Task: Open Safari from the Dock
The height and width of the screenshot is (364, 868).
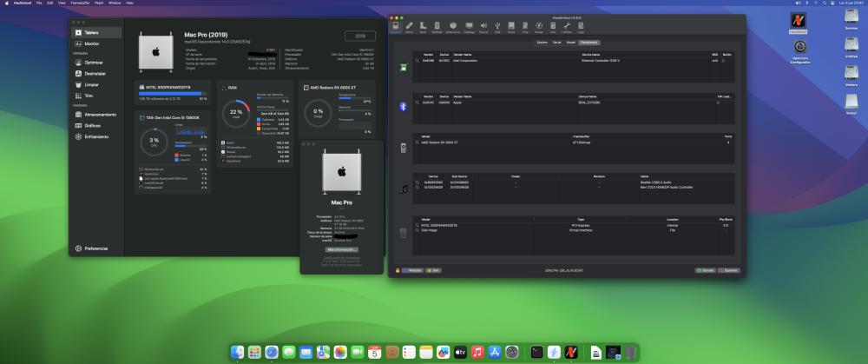Action: 271,352
